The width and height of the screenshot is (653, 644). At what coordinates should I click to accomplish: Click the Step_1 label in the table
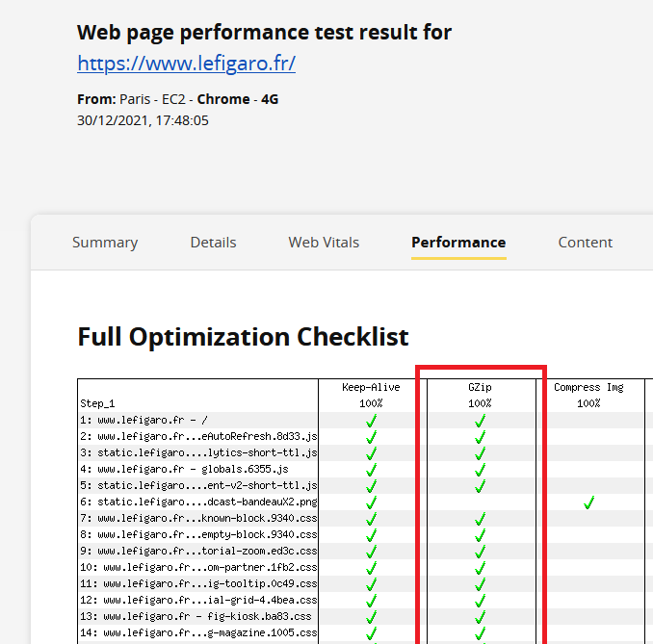(x=97, y=403)
